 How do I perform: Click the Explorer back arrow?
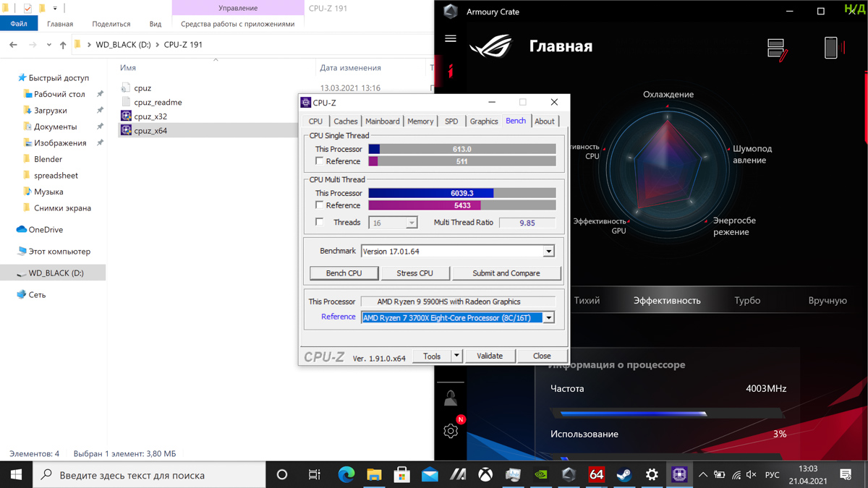coord(13,45)
